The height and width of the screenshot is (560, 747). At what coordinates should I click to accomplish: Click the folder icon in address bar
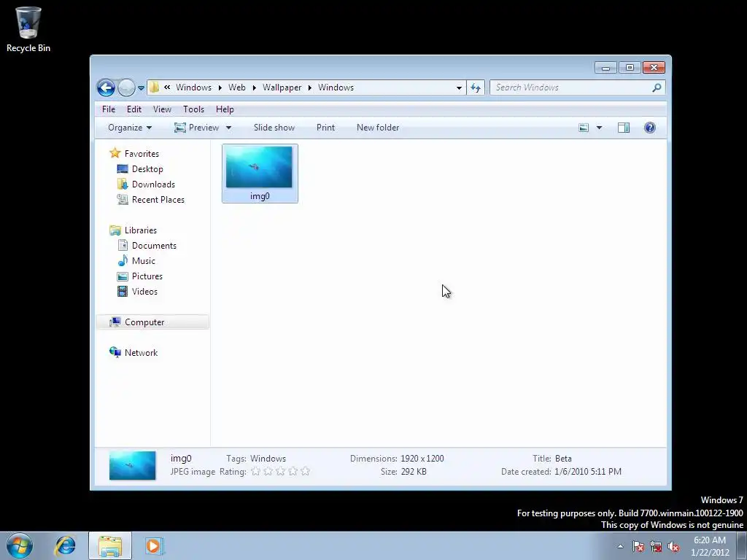click(x=155, y=87)
